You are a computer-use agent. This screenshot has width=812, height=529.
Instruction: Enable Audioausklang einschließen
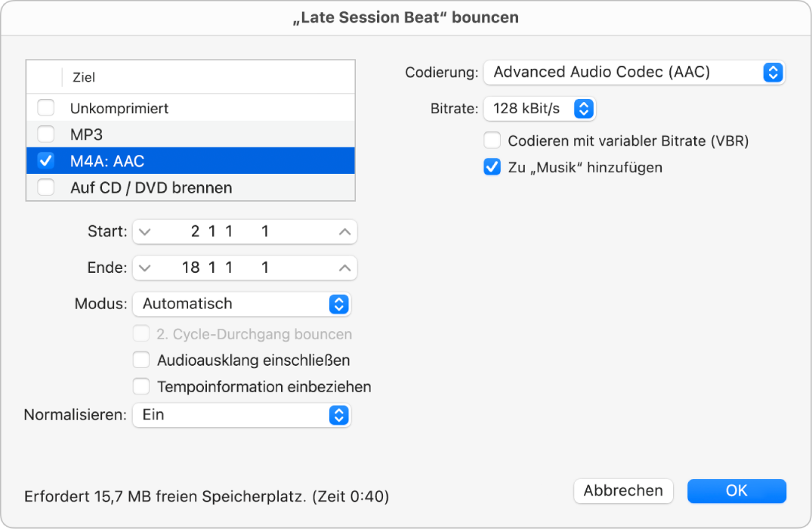[141, 360]
